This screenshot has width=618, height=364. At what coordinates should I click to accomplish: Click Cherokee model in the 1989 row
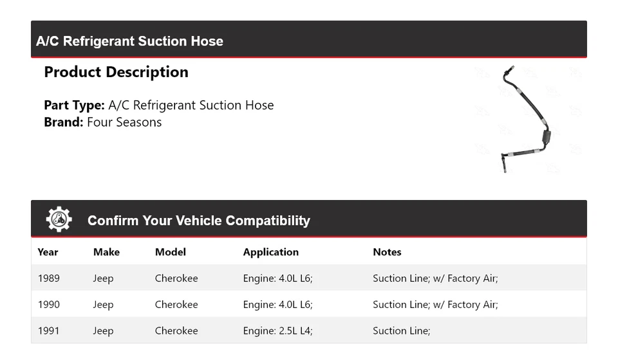tap(176, 278)
